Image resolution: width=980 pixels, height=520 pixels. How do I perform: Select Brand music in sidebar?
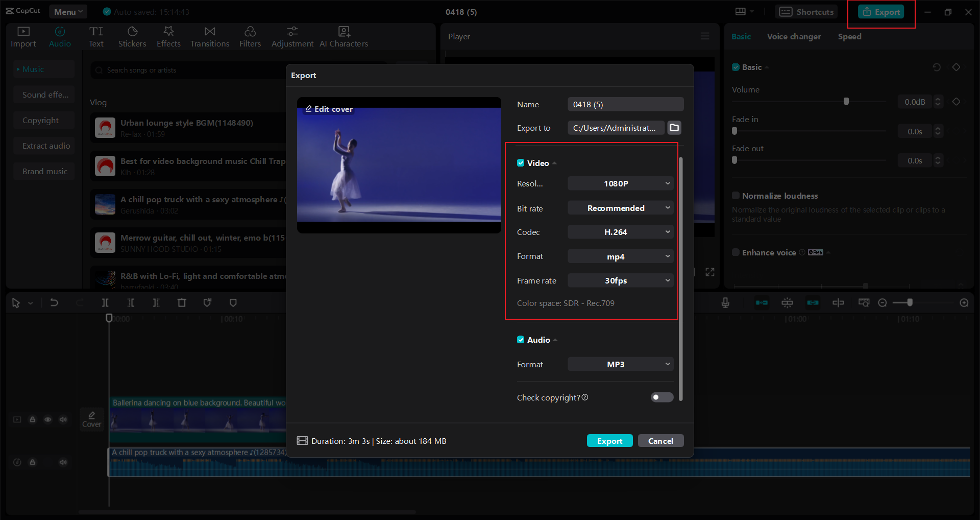point(44,171)
